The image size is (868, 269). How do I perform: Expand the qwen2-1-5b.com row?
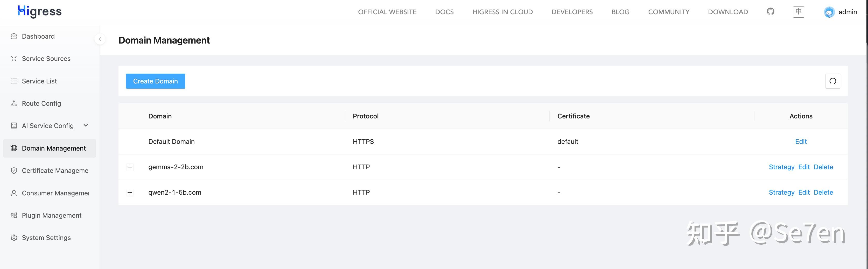coord(130,193)
